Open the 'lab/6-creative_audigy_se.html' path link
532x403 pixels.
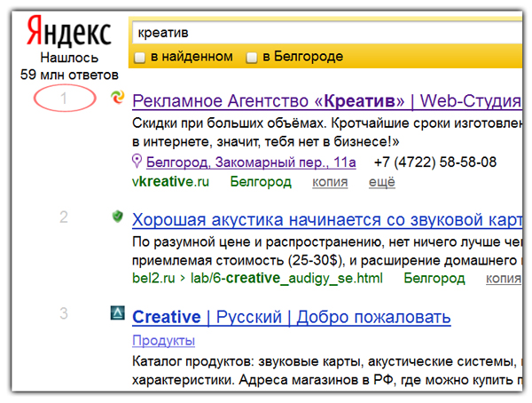click(x=286, y=279)
